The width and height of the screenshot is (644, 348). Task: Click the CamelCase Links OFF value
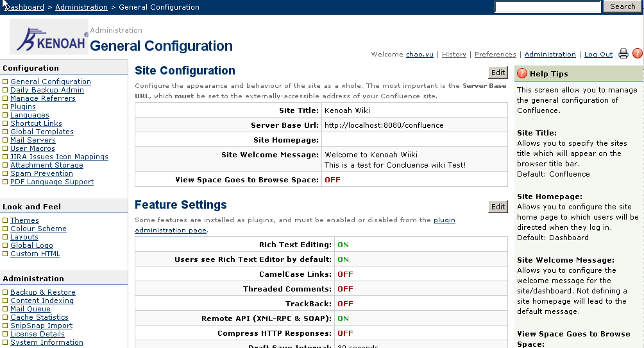tap(345, 274)
